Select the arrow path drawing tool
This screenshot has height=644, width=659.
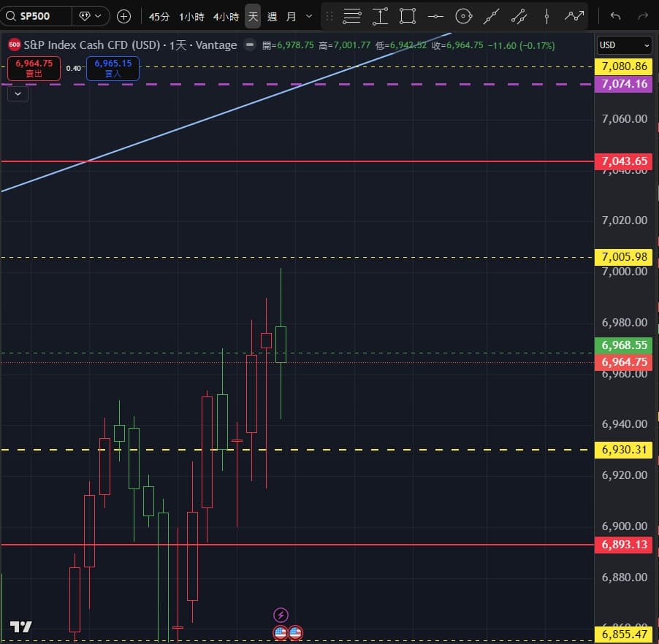click(x=574, y=16)
